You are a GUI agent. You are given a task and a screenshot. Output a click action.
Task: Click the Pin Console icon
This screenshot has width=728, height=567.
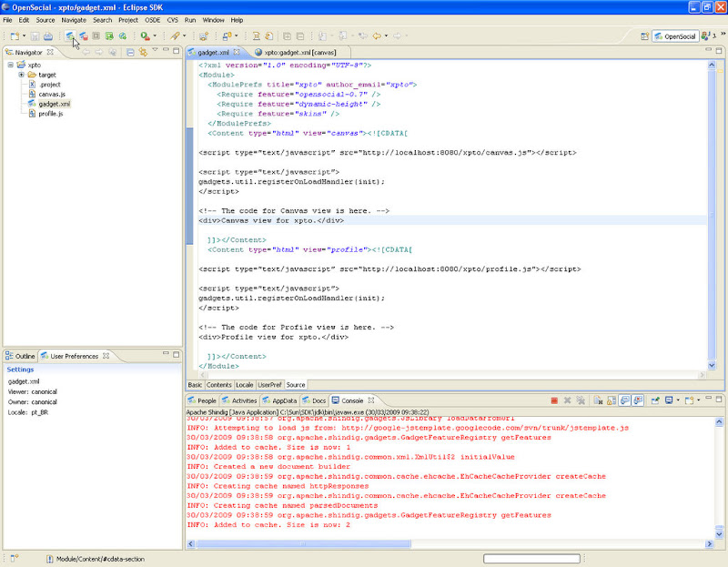pos(655,400)
